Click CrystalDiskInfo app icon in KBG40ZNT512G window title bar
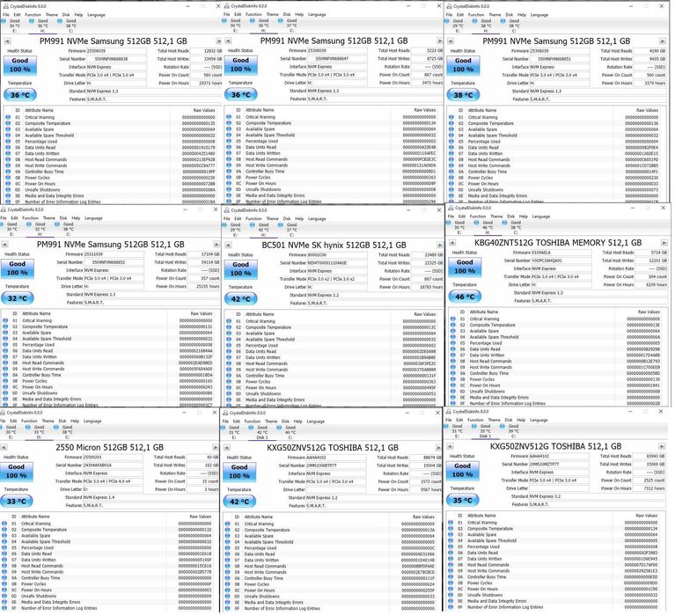 pyautogui.click(x=450, y=208)
